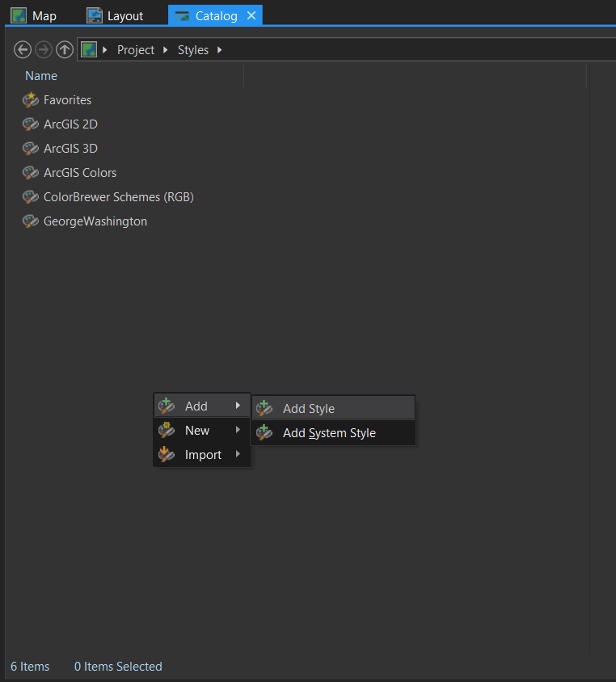Choose Add Style from the submenu
Screen dimensions: 616x682
[333, 408]
